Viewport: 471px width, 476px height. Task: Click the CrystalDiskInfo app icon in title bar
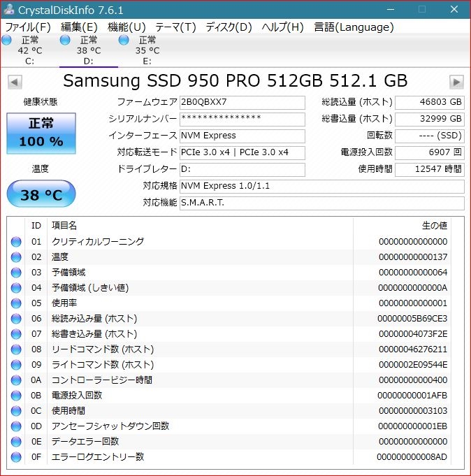click(8, 9)
